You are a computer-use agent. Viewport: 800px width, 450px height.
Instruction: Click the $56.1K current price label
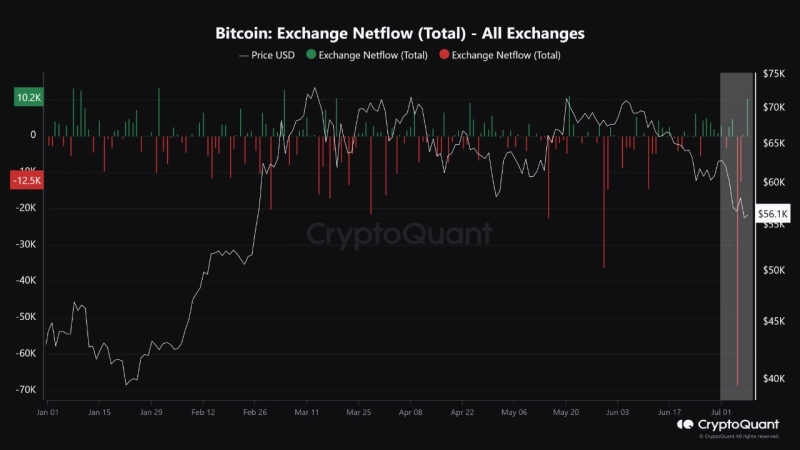(771, 214)
